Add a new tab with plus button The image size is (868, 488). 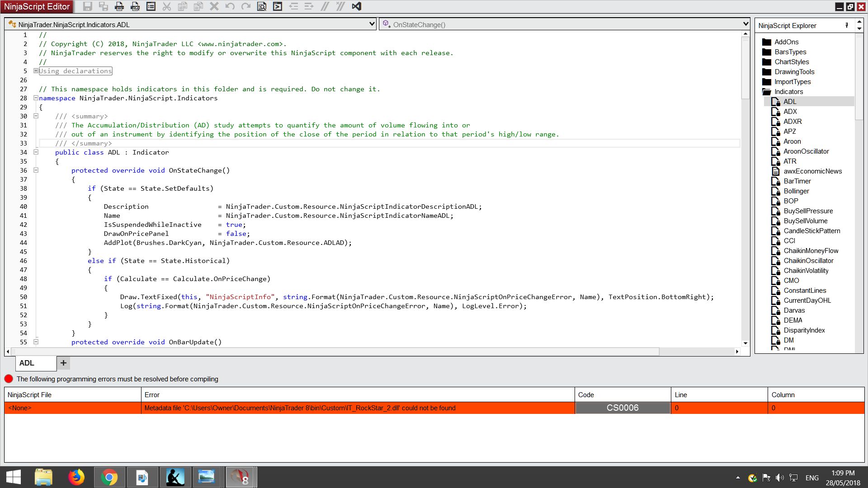coord(63,363)
